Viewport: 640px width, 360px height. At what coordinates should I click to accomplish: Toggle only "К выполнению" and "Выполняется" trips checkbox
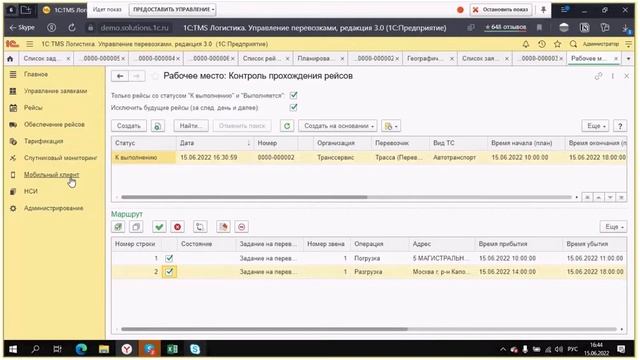click(293, 95)
